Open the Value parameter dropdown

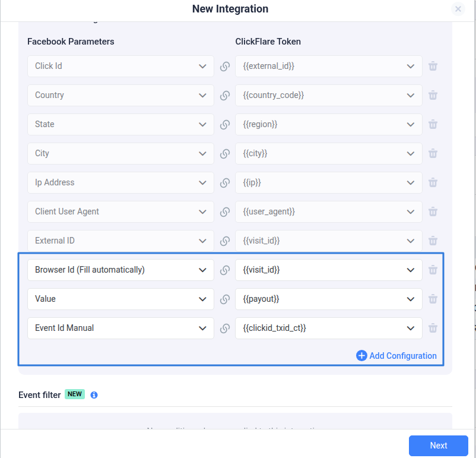tap(120, 299)
